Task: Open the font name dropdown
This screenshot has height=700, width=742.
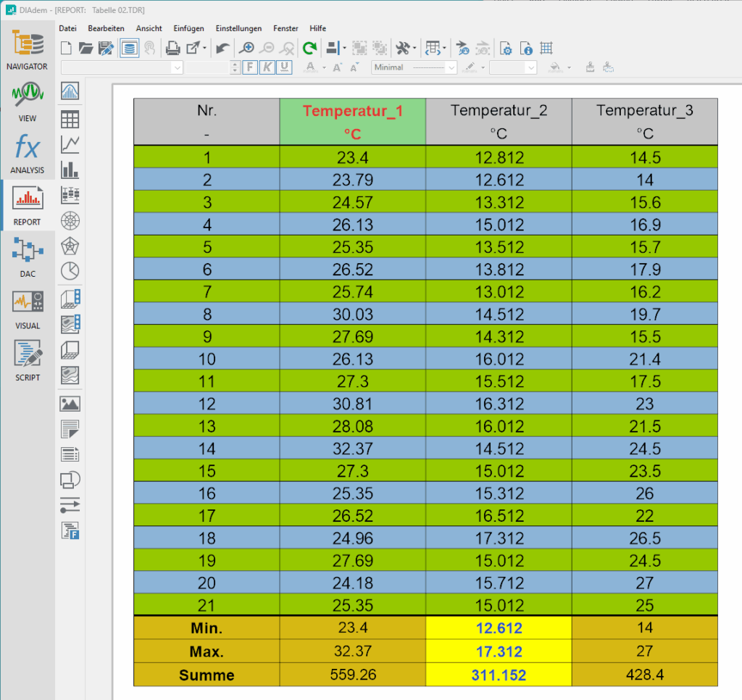Action: tap(178, 67)
